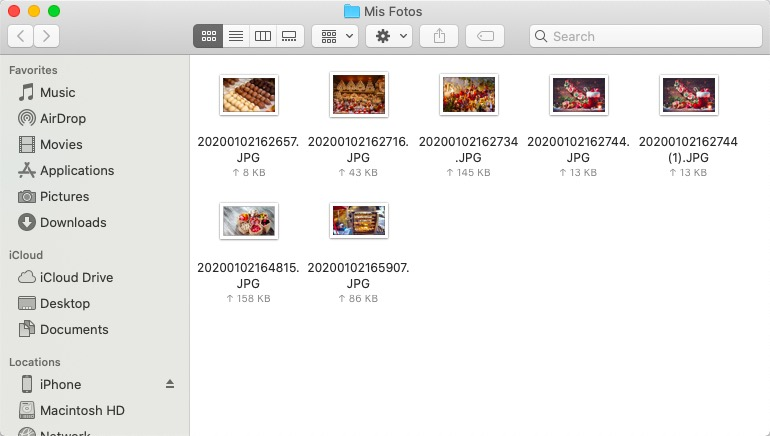
Task: Switch to gallery view mode
Action: (x=290, y=36)
